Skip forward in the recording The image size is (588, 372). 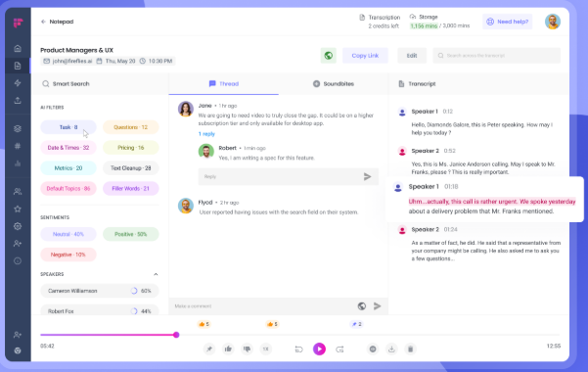339,349
